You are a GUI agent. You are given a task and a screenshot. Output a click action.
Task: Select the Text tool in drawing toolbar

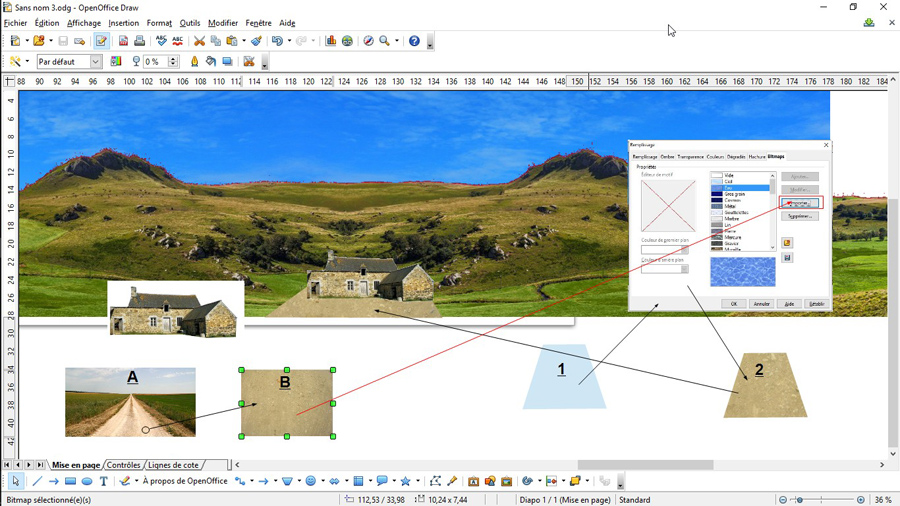tap(103, 481)
